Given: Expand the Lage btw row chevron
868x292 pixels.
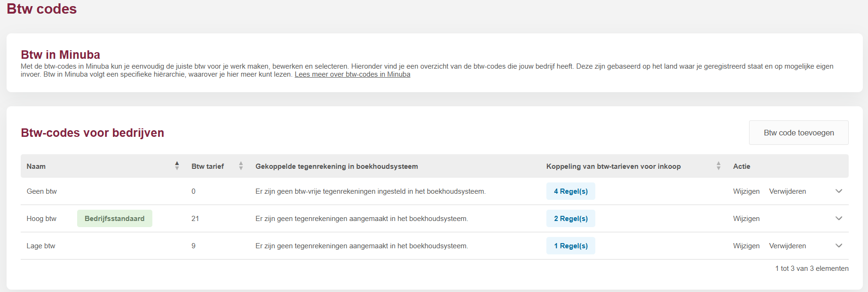Looking at the screenshot, I should [x=838, y=245].
